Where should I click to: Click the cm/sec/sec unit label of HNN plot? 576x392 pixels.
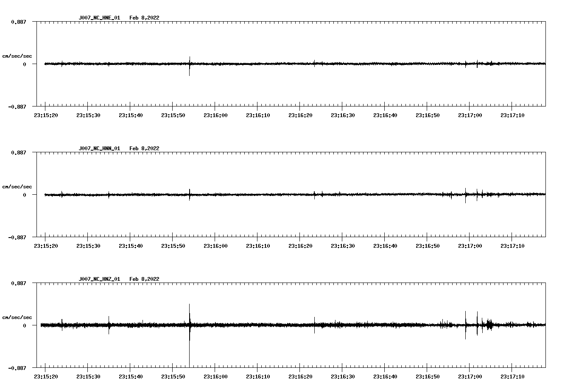(17, 187)
